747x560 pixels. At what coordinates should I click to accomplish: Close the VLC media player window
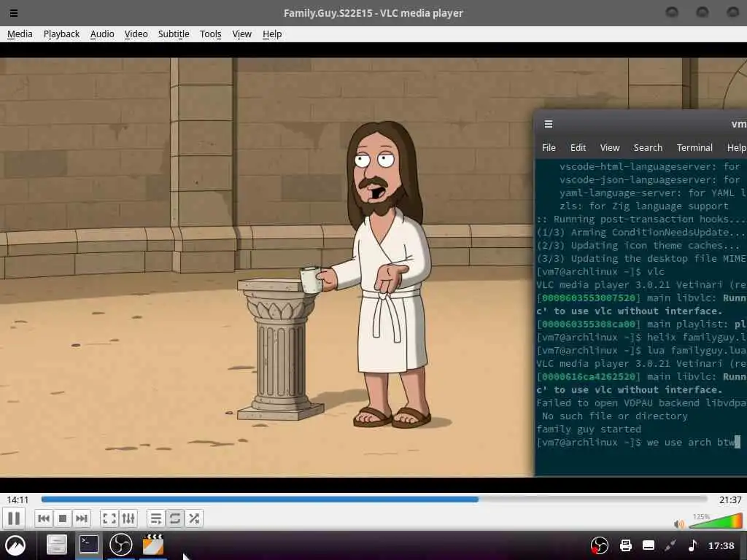pos(732,12)
